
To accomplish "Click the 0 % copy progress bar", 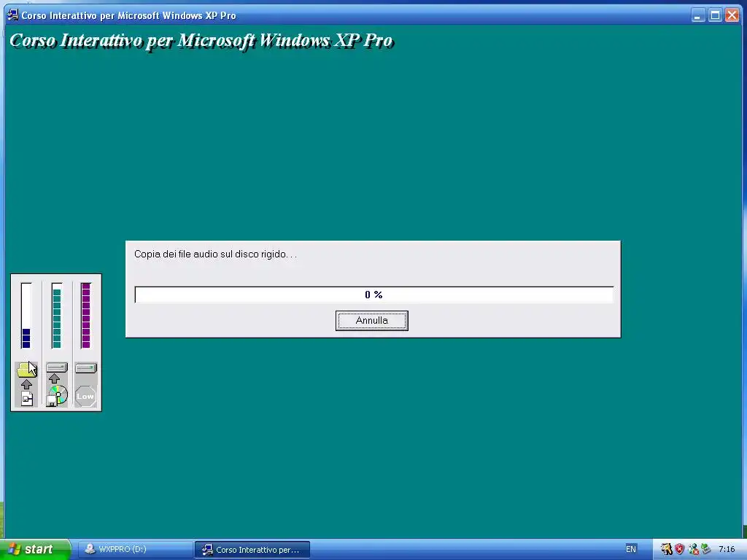I will 374,295.
